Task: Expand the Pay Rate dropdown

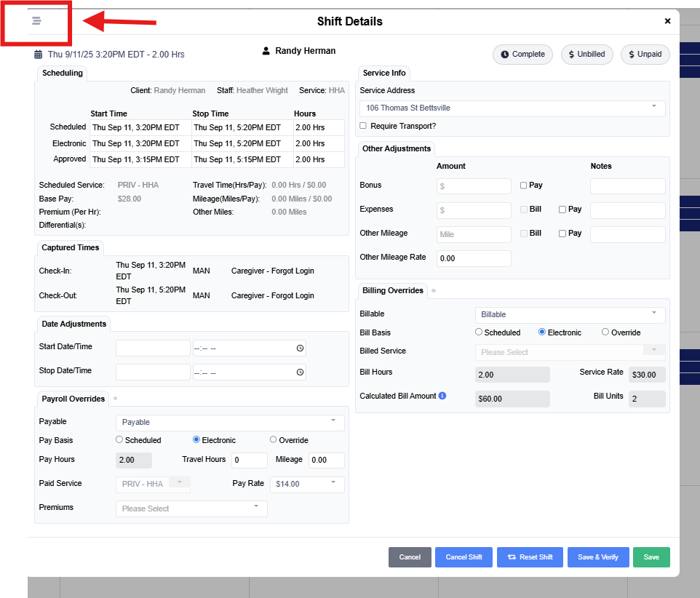Action: coord(306,484)
